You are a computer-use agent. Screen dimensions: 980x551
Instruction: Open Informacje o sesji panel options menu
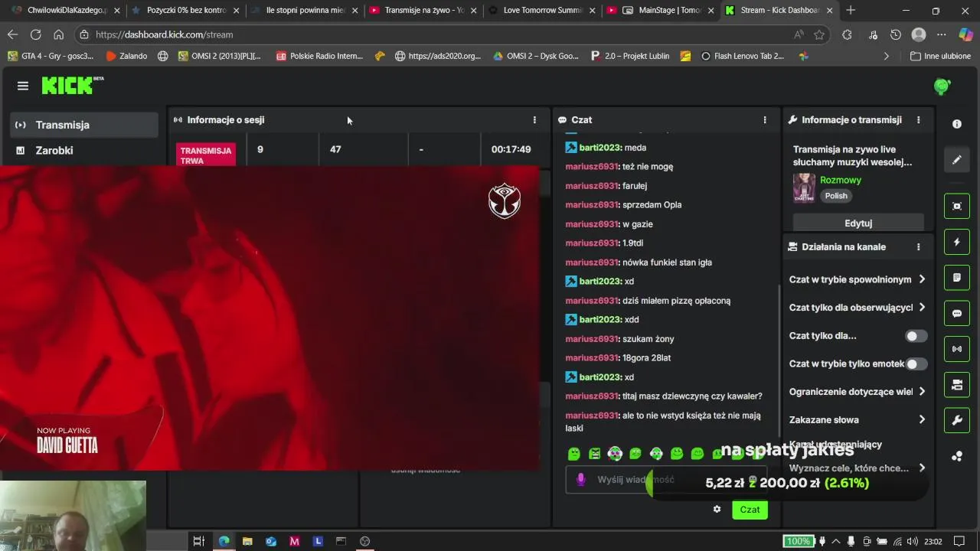pyautogui.click(x=534, y=120)
